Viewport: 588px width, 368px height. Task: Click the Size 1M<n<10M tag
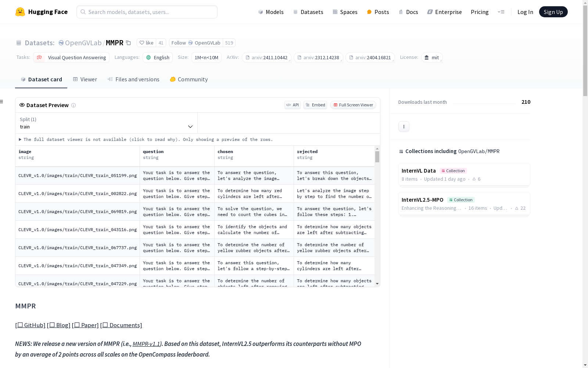point(207,57)
